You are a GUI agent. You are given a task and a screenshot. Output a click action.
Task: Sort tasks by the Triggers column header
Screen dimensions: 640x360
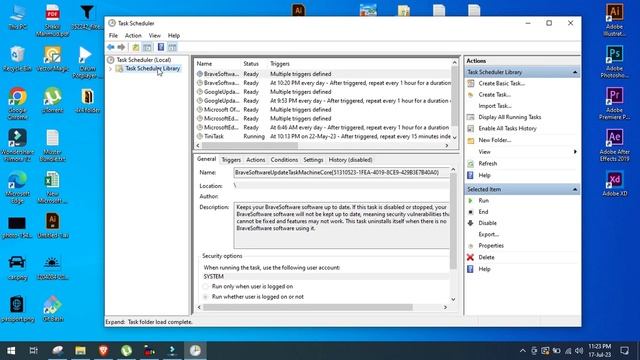pos(280,64)
